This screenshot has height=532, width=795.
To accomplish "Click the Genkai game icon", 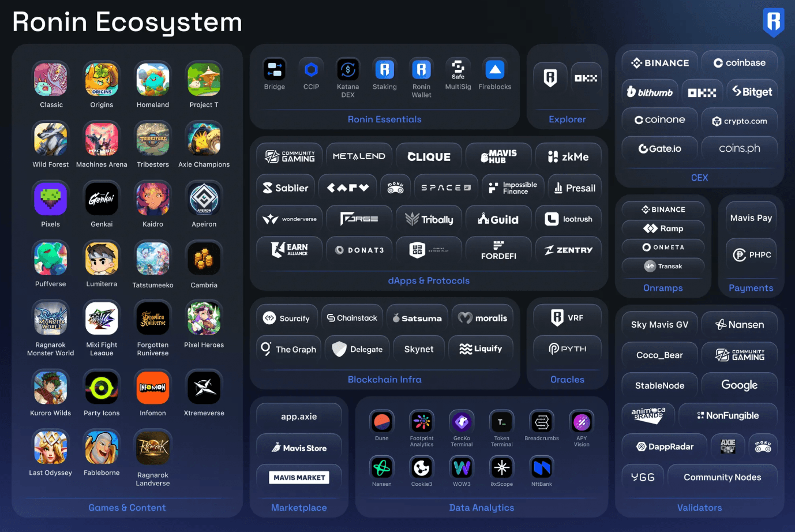I will (102, 198).
